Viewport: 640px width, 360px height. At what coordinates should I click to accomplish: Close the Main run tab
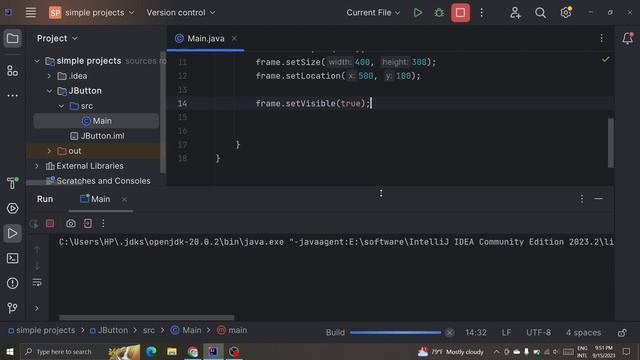point(124,199)
